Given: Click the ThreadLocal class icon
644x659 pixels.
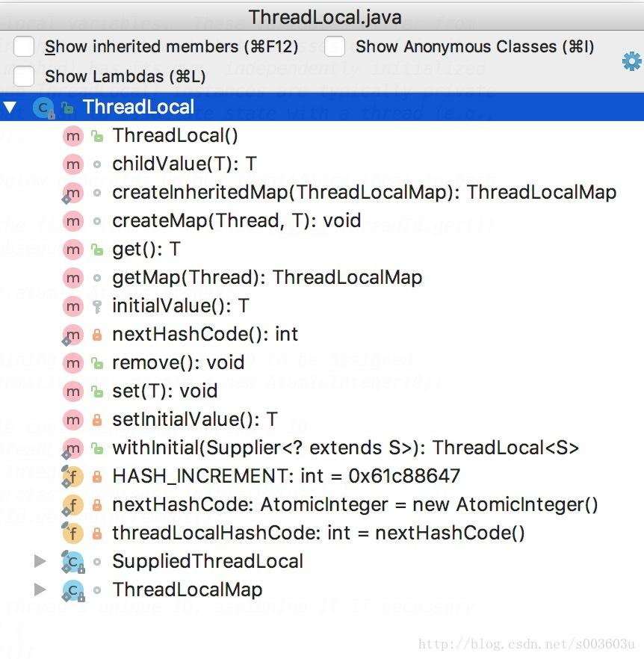Looking at the screenshot, I should 44,108.
